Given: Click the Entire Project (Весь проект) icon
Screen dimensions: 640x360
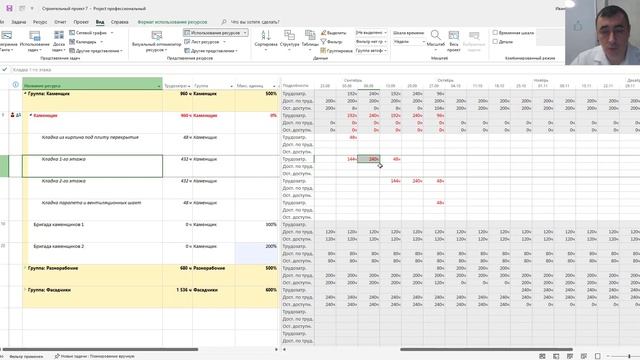Looking at the screenshot, I should (453, 35).
